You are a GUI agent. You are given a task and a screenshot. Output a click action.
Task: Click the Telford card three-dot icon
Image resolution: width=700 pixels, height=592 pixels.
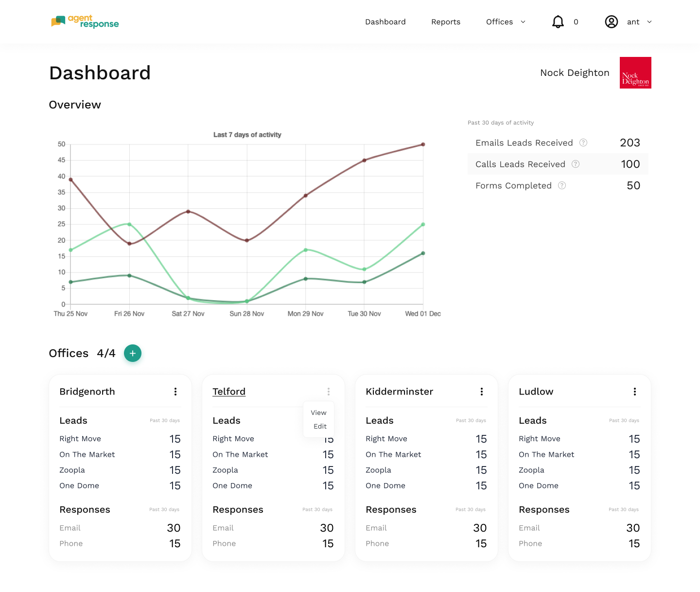click(329, 392)
